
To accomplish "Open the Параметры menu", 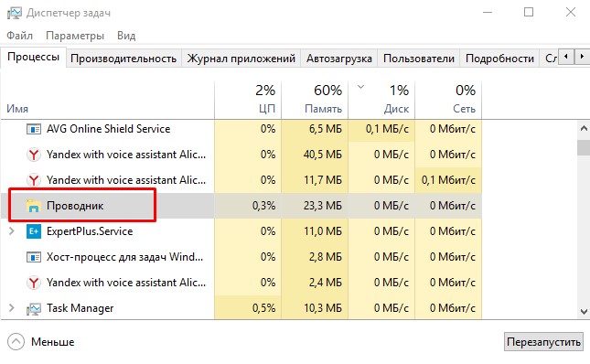I will click(75, 36).
